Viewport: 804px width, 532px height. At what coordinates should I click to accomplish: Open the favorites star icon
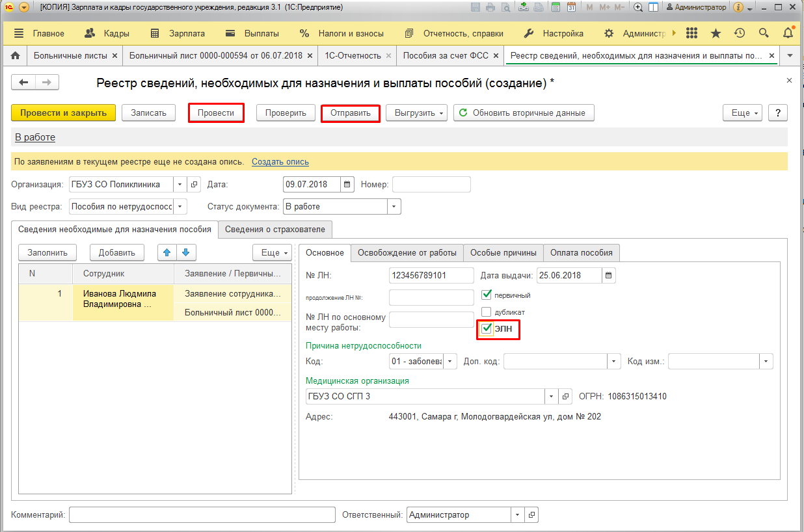pos(716,33)
